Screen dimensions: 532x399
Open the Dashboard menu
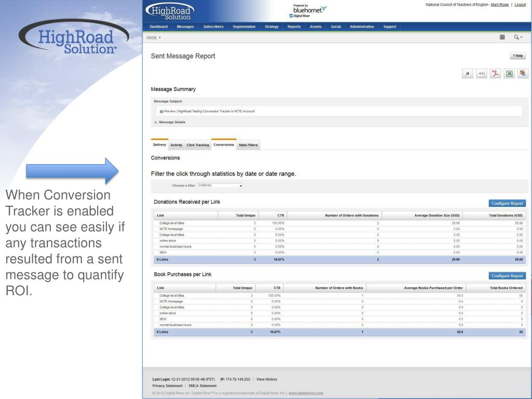click(159, 27)
